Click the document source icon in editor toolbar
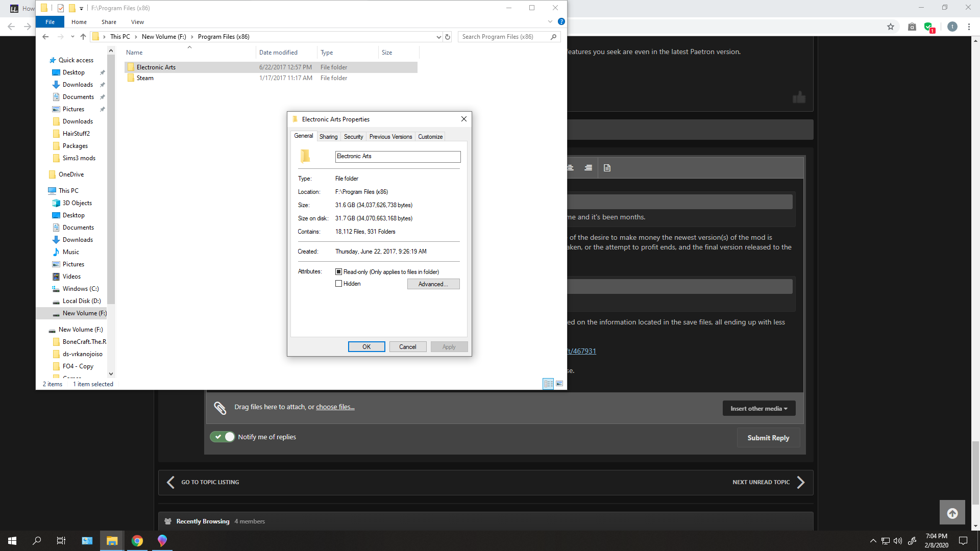The width and height of the screenshot is (980, 551). [x=607, y=168]
